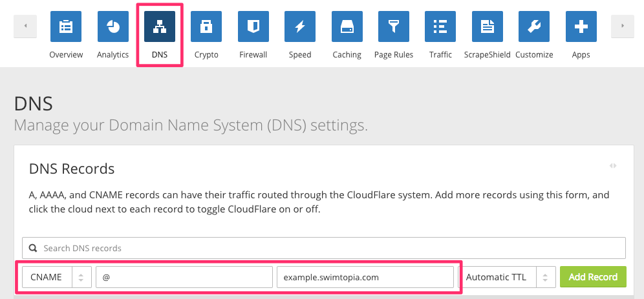Select the DNS network icon

coord(160,26)
